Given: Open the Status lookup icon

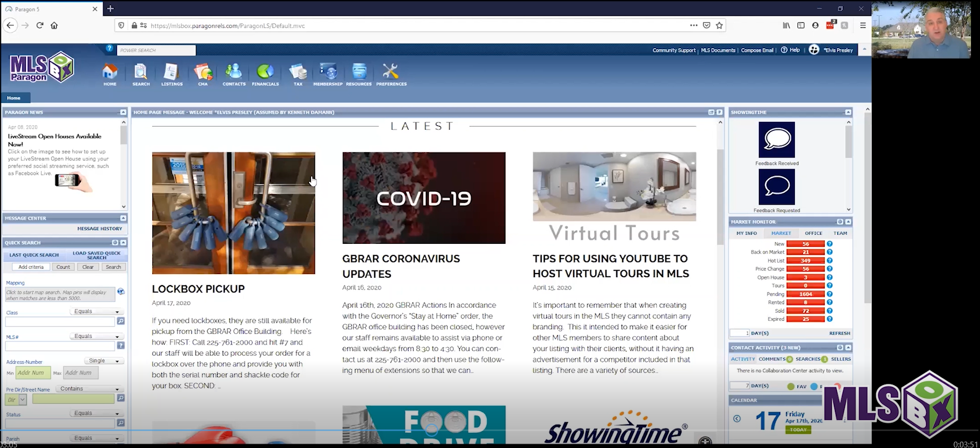Looking at the screenshot, I should pos(121,423).
